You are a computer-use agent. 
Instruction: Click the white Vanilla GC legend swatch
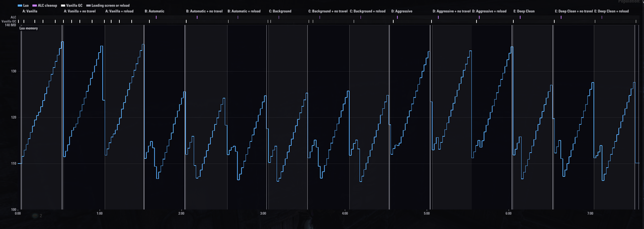coord(63,5)
